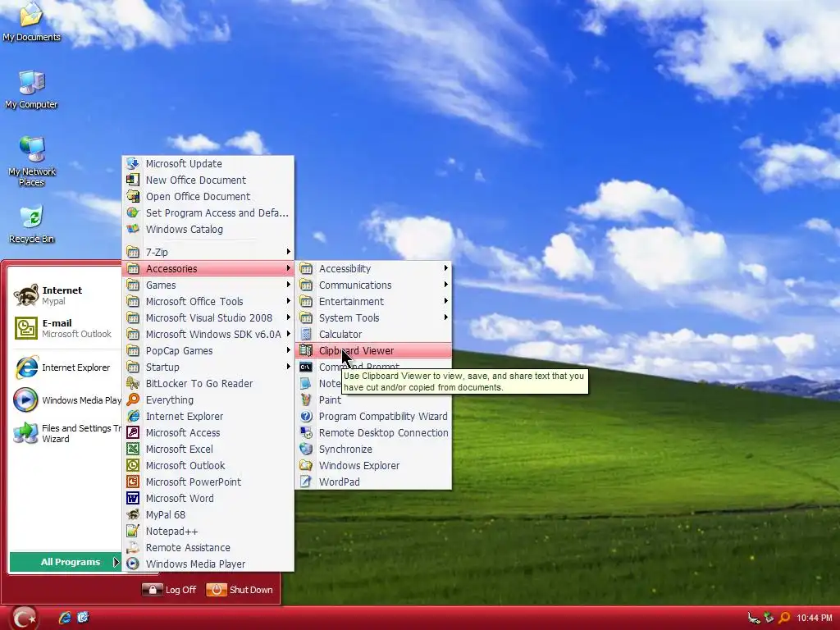The width and height of the screenshot is (840, 630).
Task: Launch Windows Media Player from left start pane
Action: coord(67,400)
